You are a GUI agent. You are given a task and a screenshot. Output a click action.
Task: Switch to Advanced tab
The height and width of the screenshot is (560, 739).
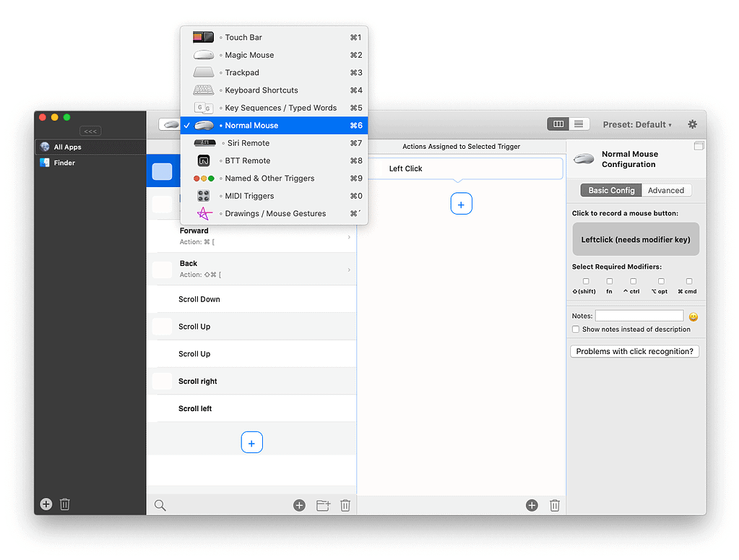(666, 190)
